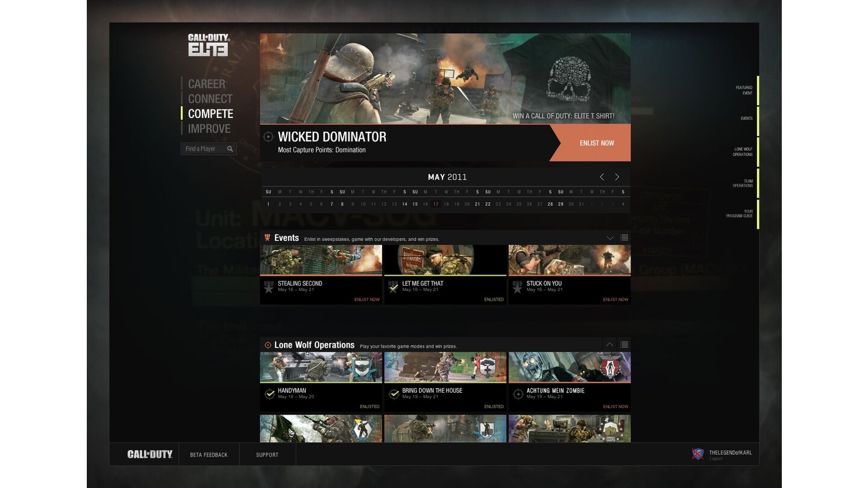Go to previous calendar month
The height and width of the screenshot is (488, 868).
(x=602, y=177)
